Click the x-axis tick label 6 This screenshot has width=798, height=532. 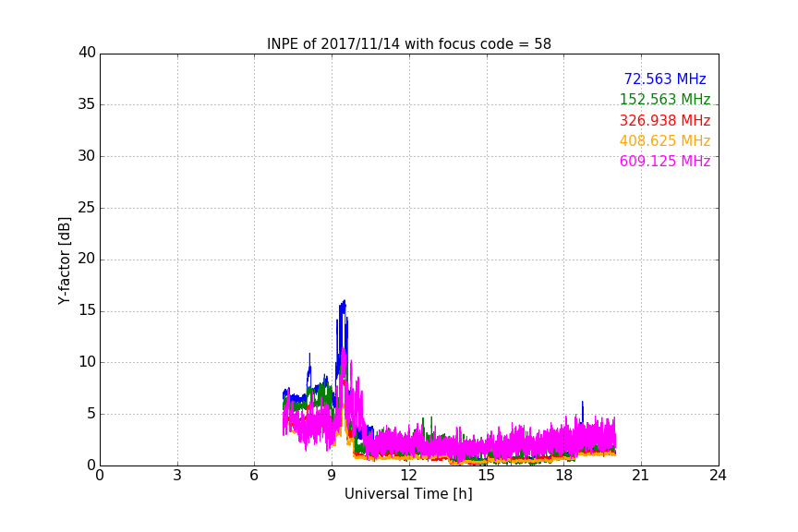click(255, 476)
